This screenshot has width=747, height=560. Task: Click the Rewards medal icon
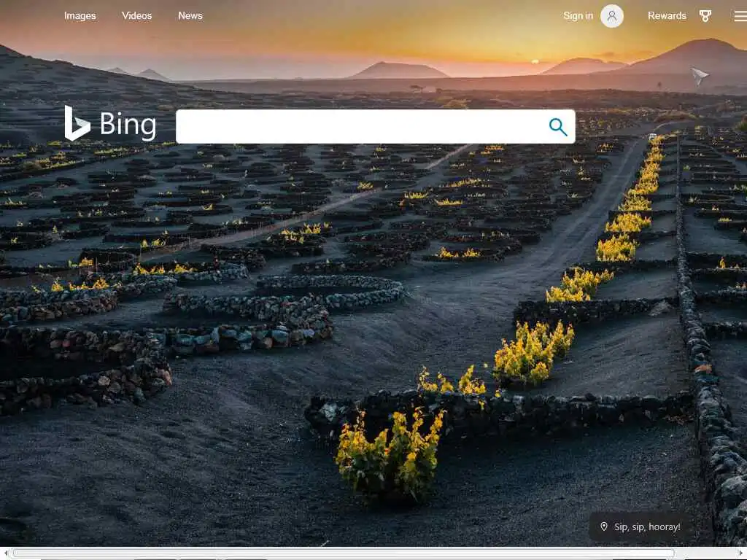[x=705, y=16]
